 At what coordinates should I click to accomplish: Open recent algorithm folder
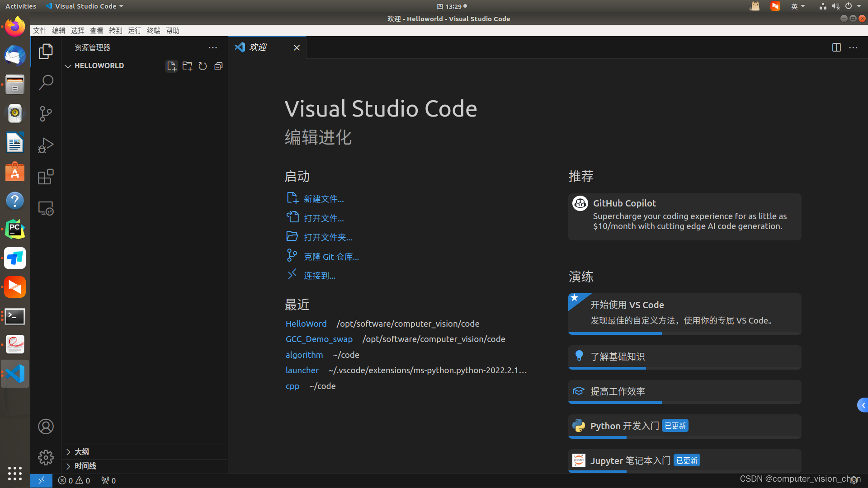304,355
